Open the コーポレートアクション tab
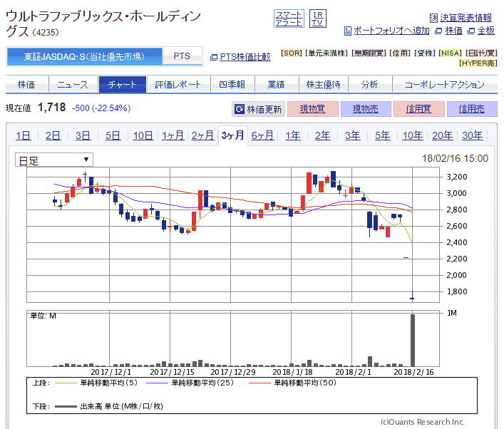Screen dimensions: 504x429 click(445, 85)
